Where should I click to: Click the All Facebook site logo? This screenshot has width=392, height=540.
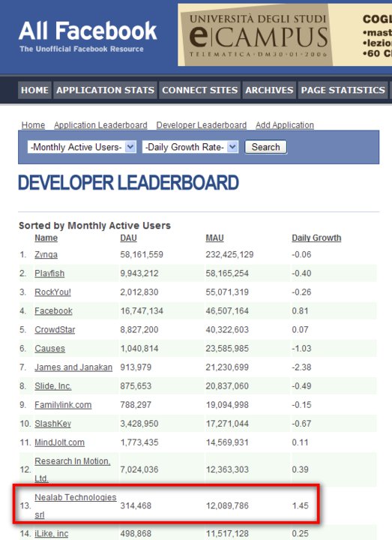[88, 36]
